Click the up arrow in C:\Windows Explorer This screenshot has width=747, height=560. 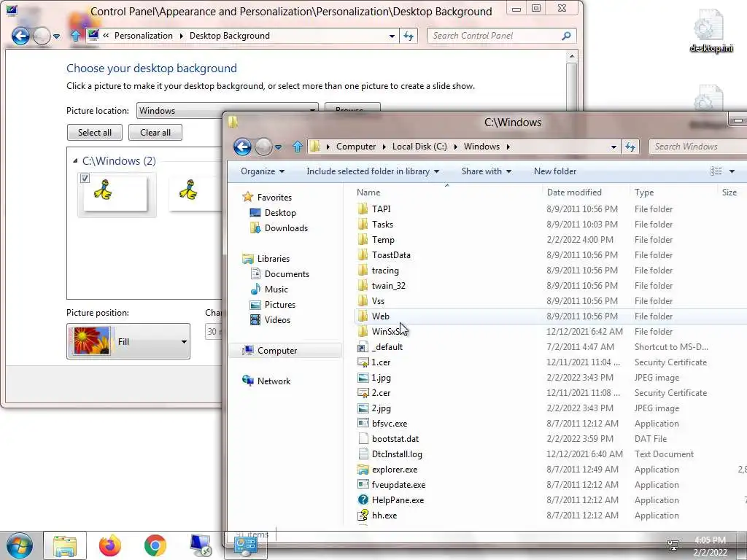click(298, 147)
